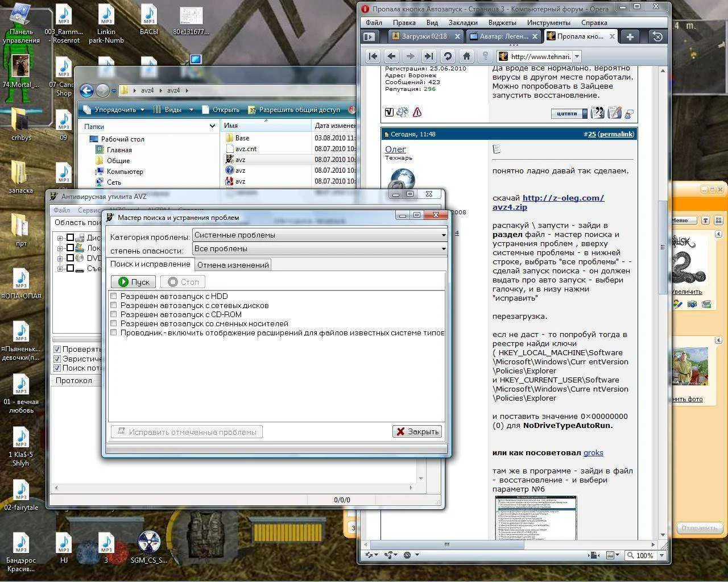Expand the DVD node in the AVZ tree
728x582 pixels.
pyautogui.click(x=60, y=258)
